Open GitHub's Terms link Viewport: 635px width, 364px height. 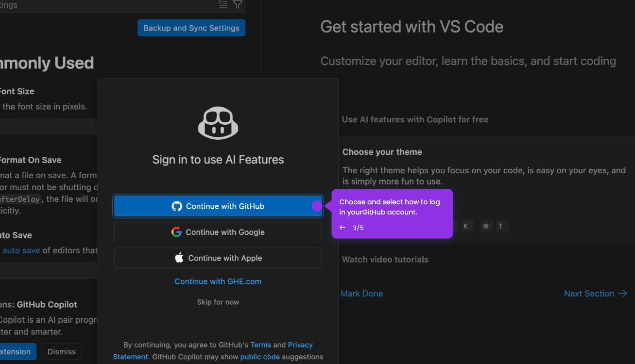(261, 345)
